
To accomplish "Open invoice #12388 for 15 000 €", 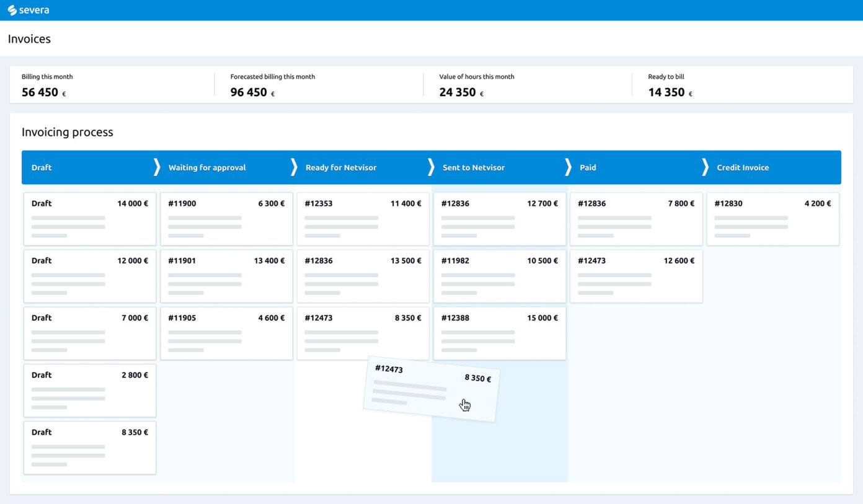I will (x=499, y=333).
